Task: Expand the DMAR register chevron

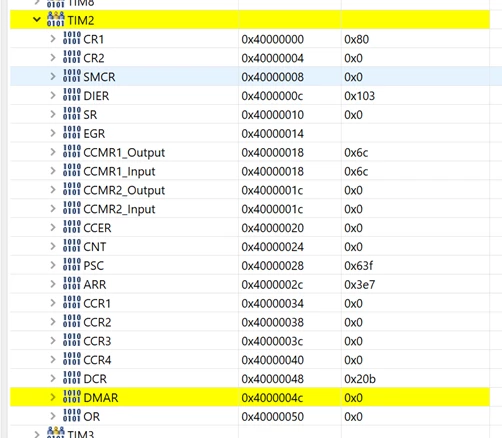Action: coord(53,397)
